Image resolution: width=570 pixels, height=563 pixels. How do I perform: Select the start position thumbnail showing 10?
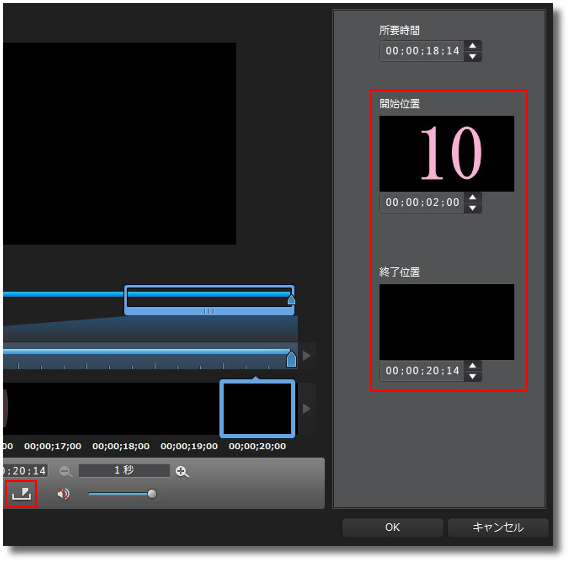[x=446, y=154]
